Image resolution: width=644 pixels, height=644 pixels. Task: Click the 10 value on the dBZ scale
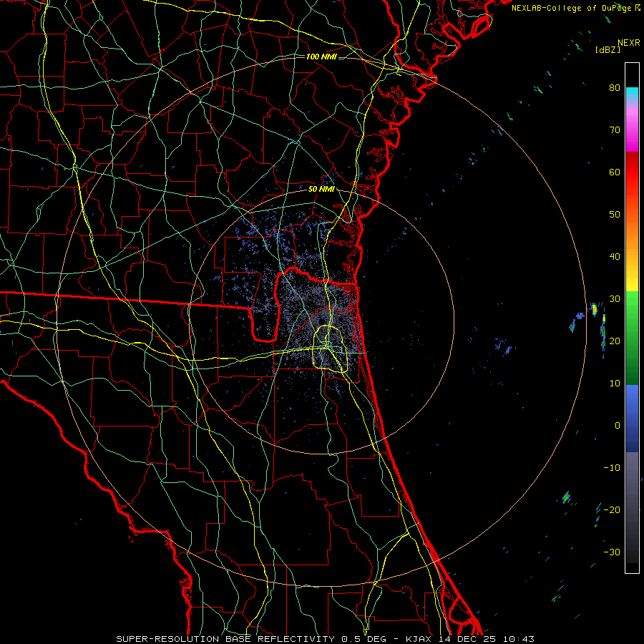click(615, 384)
